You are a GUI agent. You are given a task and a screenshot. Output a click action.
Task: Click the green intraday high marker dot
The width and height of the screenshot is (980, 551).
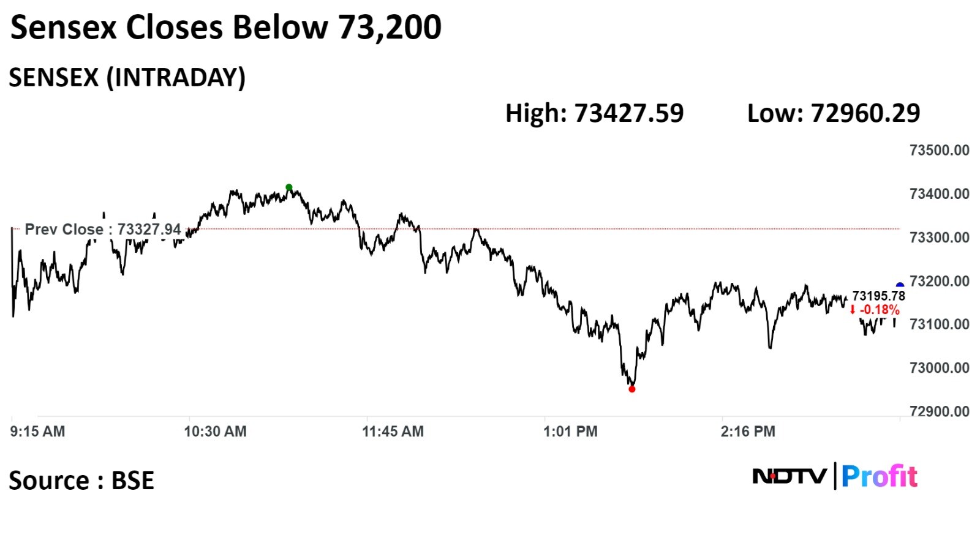(289, 187)
